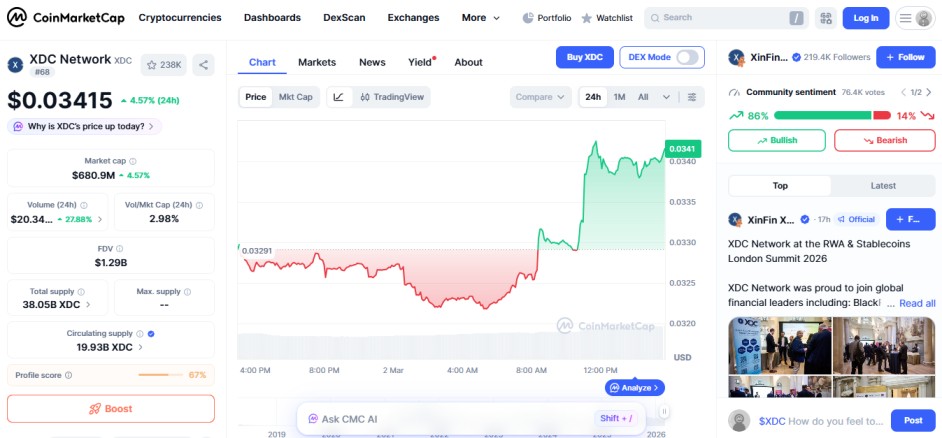Click the Log In button
The height and width of the screenshot is (438, 942).
[x=866, y=18]
